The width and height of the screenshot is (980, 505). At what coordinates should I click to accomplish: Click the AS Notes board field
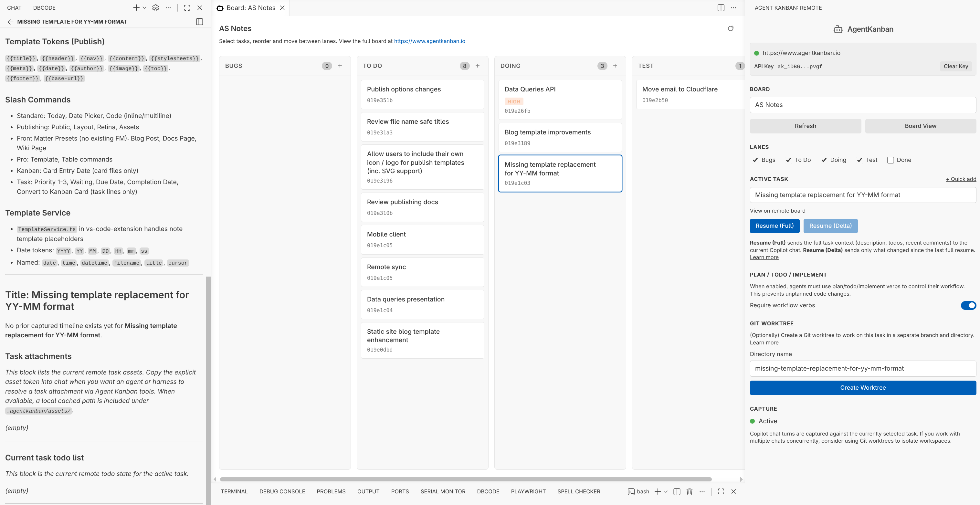click(862, 105)
